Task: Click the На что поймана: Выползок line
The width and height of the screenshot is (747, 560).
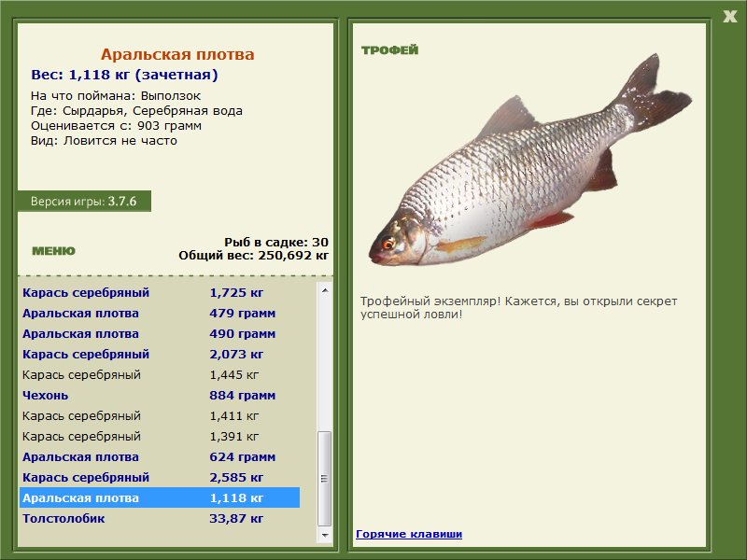Action: click(x=116, y=96)
